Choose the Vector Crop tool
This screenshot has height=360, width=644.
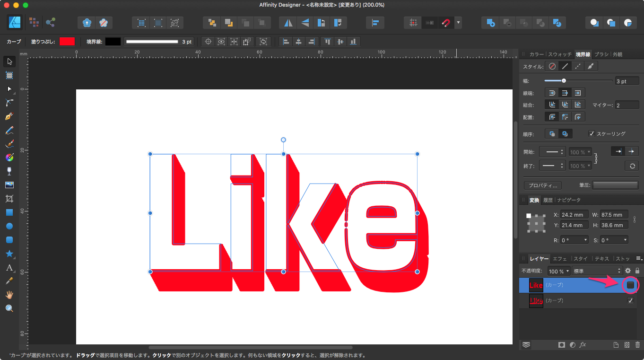9,199
